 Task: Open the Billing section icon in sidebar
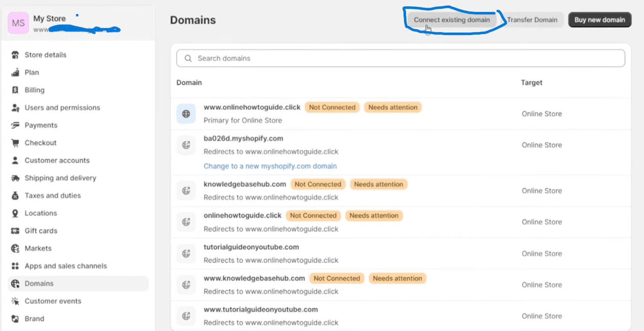15,90
